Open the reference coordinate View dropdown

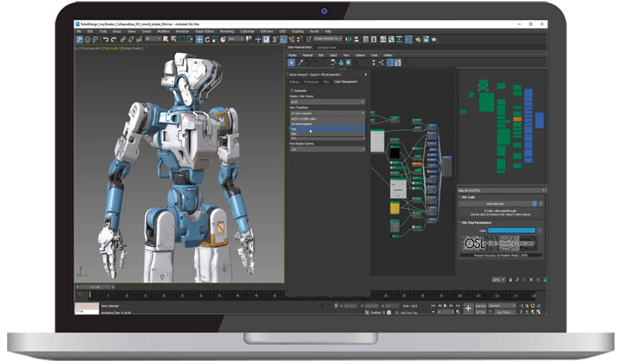(235, 39)
